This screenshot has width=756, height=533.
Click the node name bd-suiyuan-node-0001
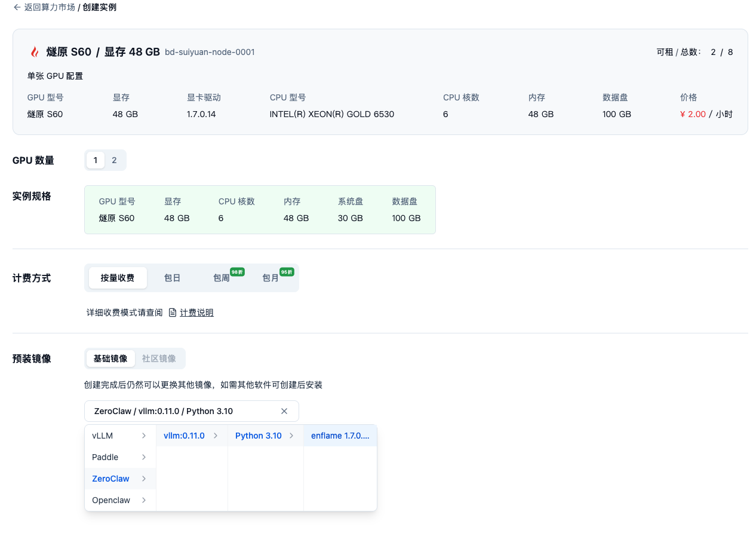(x=210, y=52)
